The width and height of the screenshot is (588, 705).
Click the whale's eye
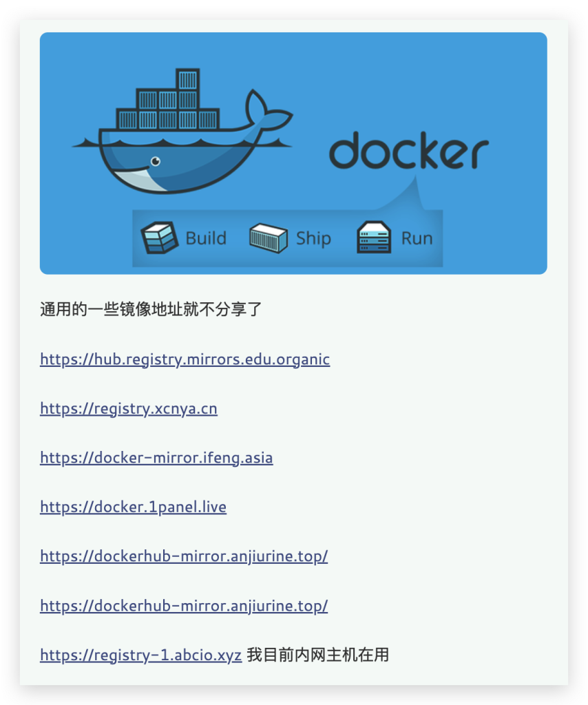pos(156,161)
